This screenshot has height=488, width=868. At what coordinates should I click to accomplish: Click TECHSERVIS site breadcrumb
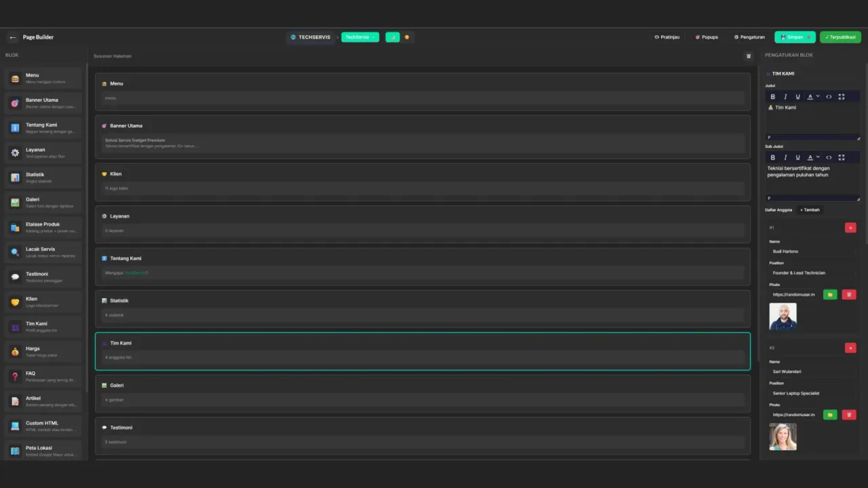311,37
